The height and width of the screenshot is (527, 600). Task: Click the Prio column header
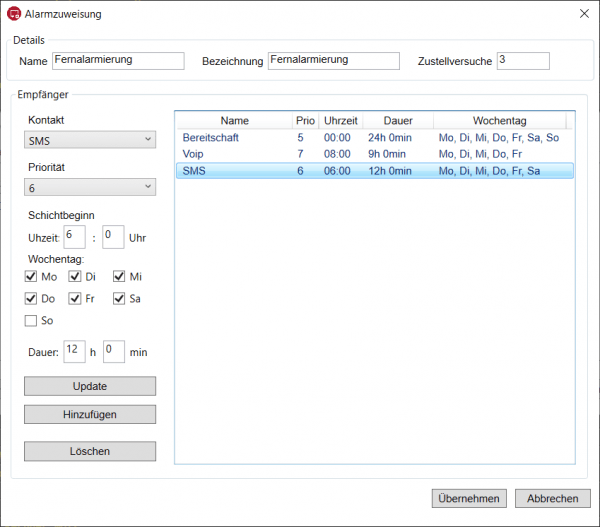coord(305,120)
